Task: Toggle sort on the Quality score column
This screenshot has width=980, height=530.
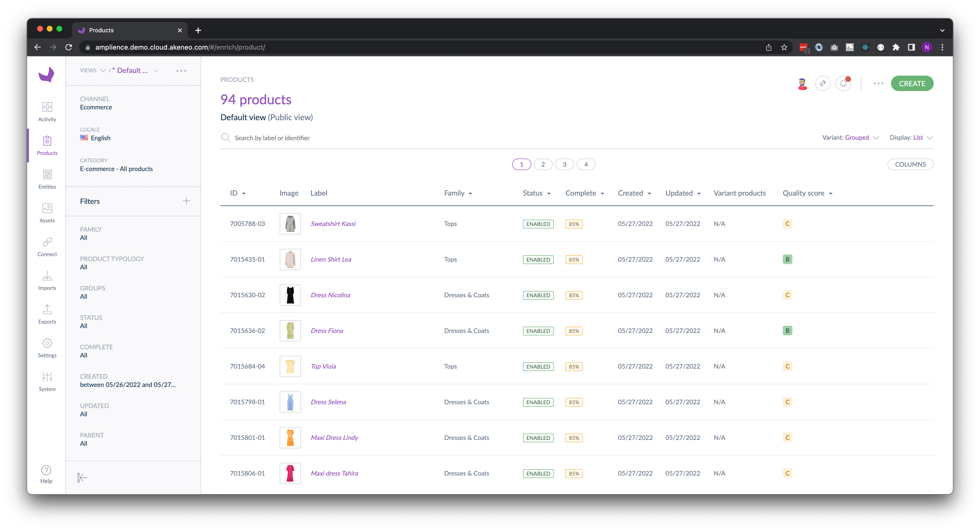Action: click(x=830, y=193)
